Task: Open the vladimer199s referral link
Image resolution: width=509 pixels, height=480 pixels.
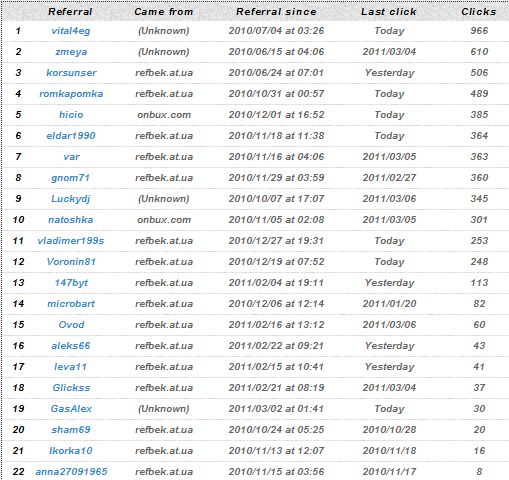Action: pos(71,241)
